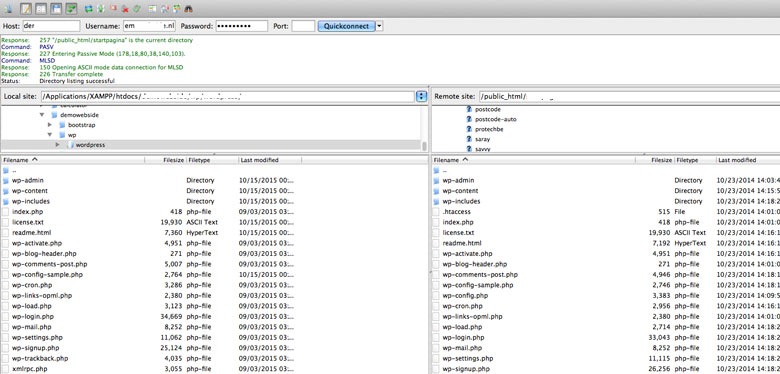Select local wp-content folder icon
This screenshot has height=374, width=780.
pyautogui.click(x=5, y=191)
